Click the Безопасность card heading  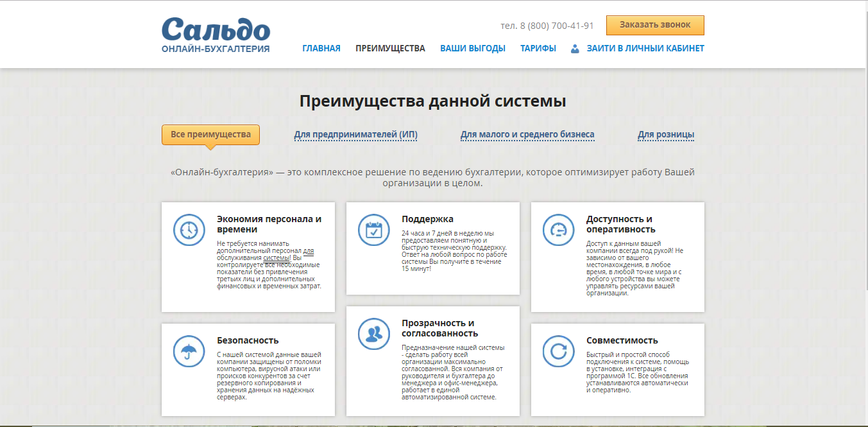[248, 340]
